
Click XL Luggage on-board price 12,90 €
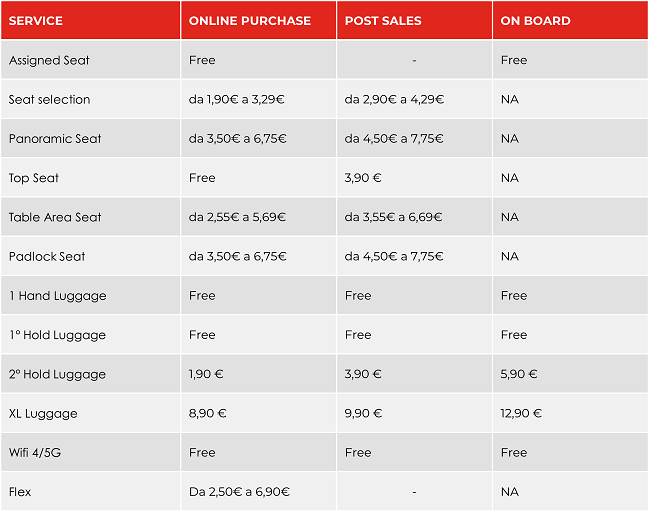(x=521, y=414)
